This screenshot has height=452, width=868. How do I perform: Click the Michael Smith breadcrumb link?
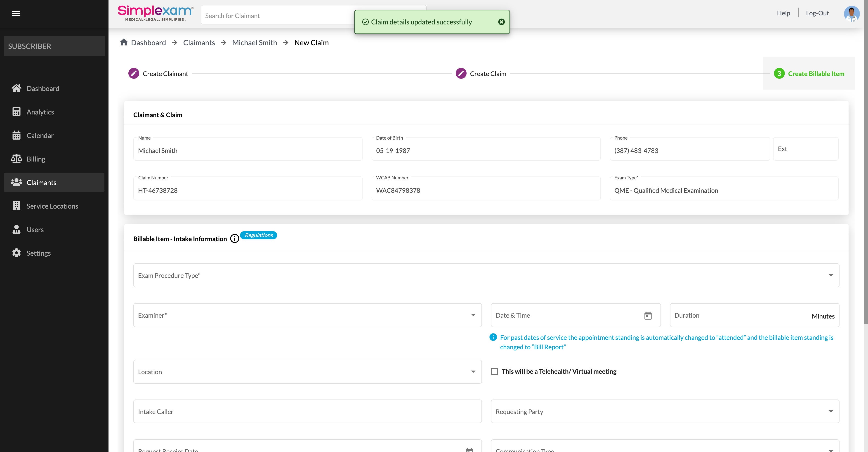(254, 43)
